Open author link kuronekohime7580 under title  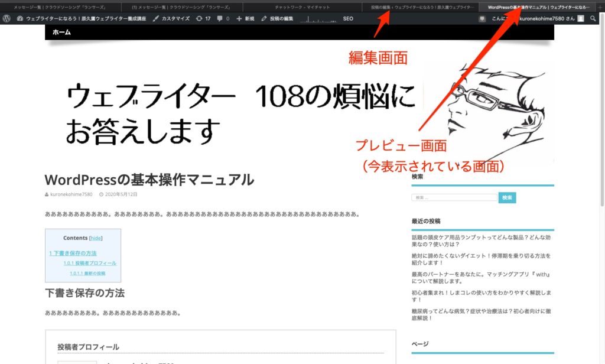coord(71,194)
